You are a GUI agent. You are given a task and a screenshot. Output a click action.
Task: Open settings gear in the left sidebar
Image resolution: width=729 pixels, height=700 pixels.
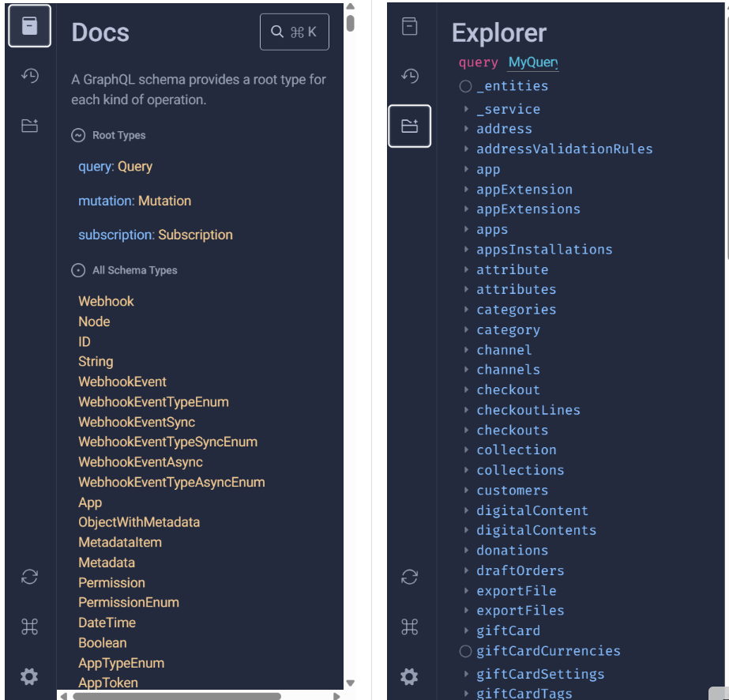coord(29,676)
